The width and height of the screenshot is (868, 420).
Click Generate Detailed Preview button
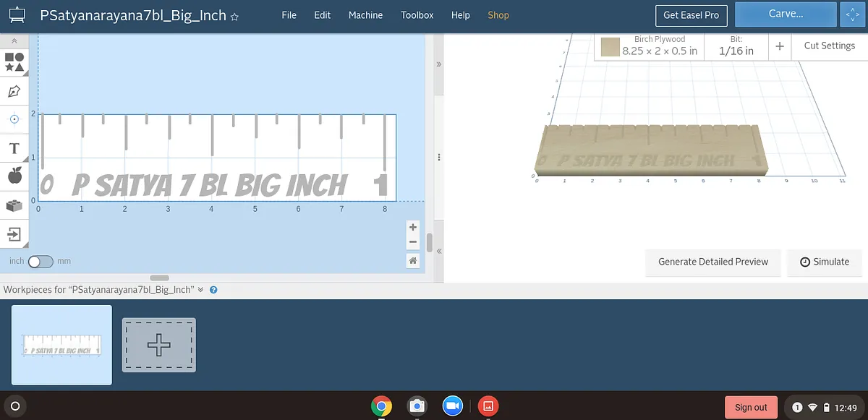tap(713, 262)
